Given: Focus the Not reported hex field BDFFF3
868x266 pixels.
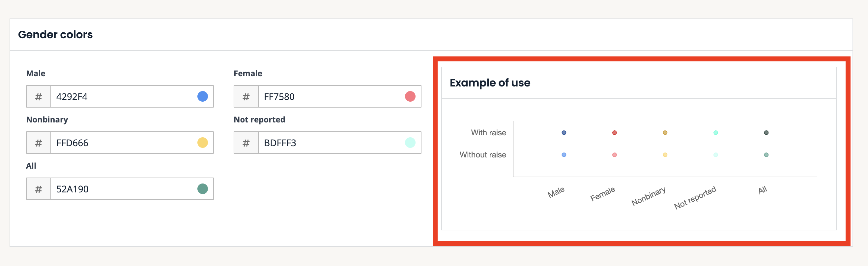Looking at the screenshot, I should 330,143.
